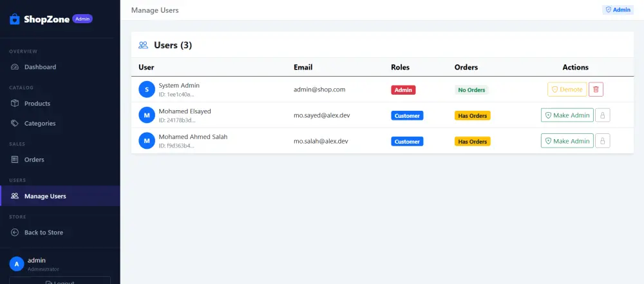The height and width of the screenshot is (284, 644).
Task: Click the admin profile avatar in sidebar
Action: (17, 264)
